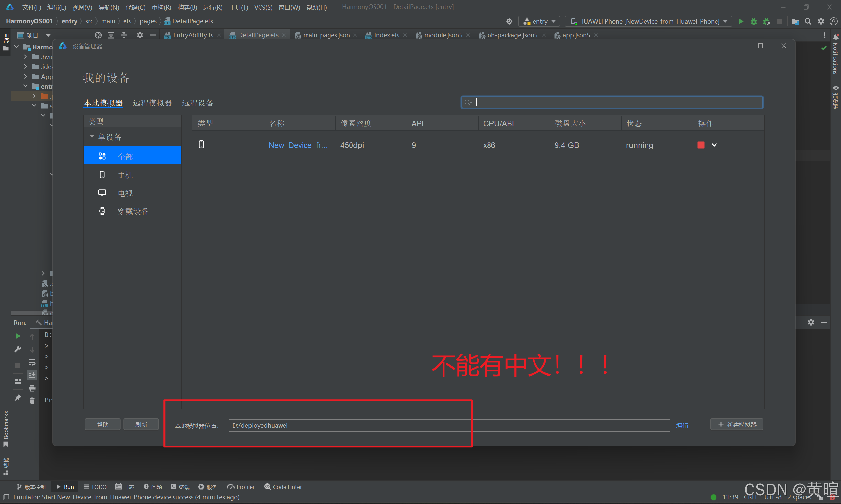Click the 本地模拟器位置 path field
This screenshot has width=841, height=504.
pos(449,425)
